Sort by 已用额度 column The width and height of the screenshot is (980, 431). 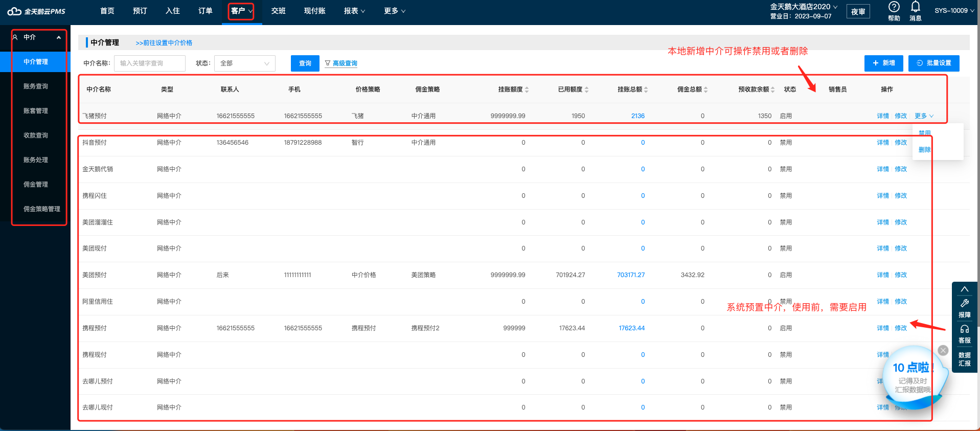pyautogui.click(x=586, y=89)
